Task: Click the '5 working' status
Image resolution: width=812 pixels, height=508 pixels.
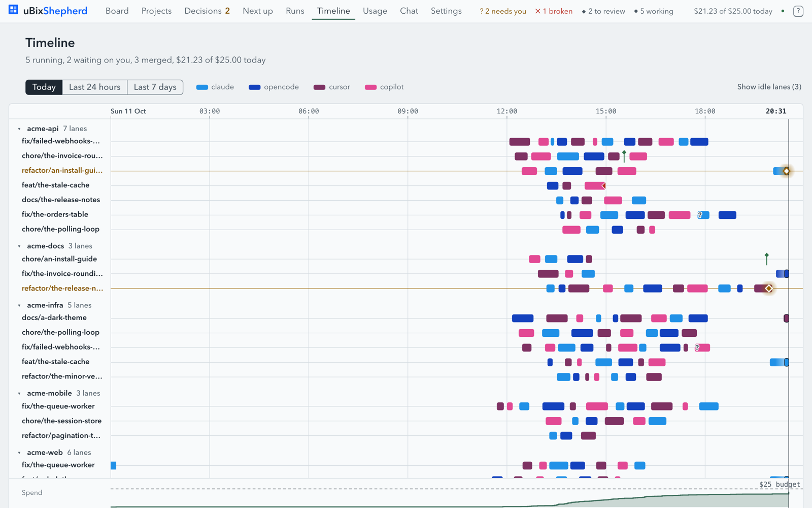Action: point(654,11)
